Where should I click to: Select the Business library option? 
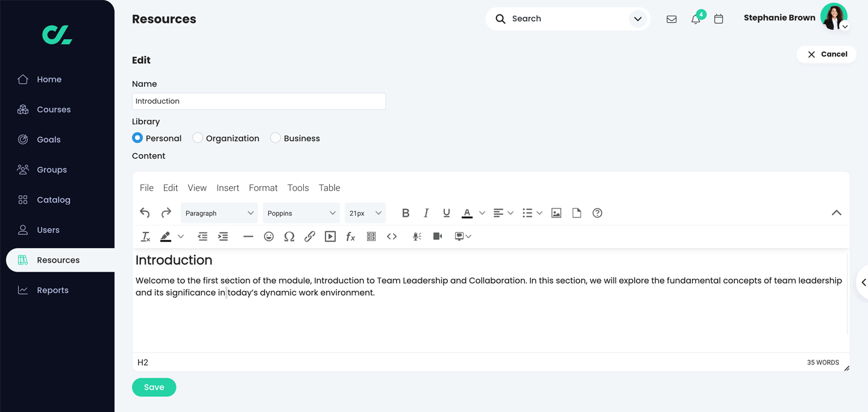[x=275, y=138]
